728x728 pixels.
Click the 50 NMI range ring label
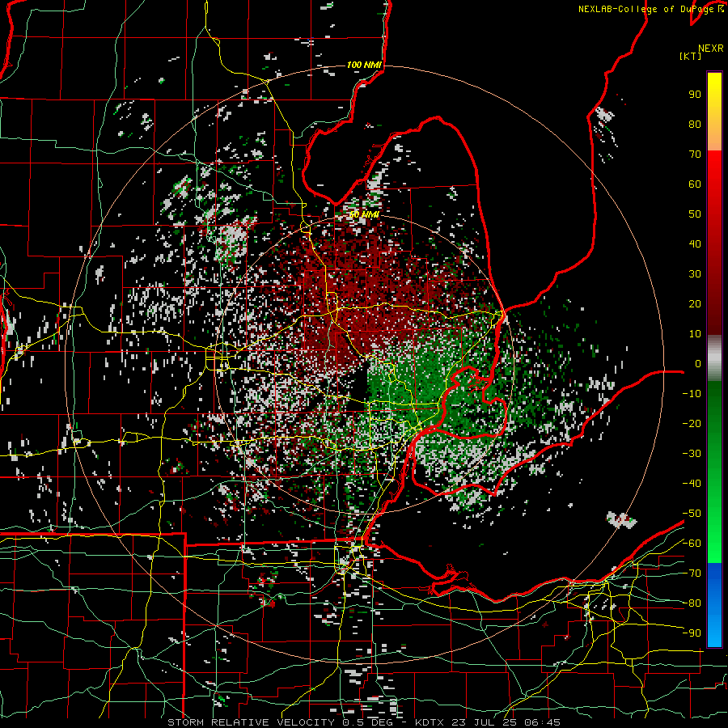pyautogui.click(x=365, y=214)
